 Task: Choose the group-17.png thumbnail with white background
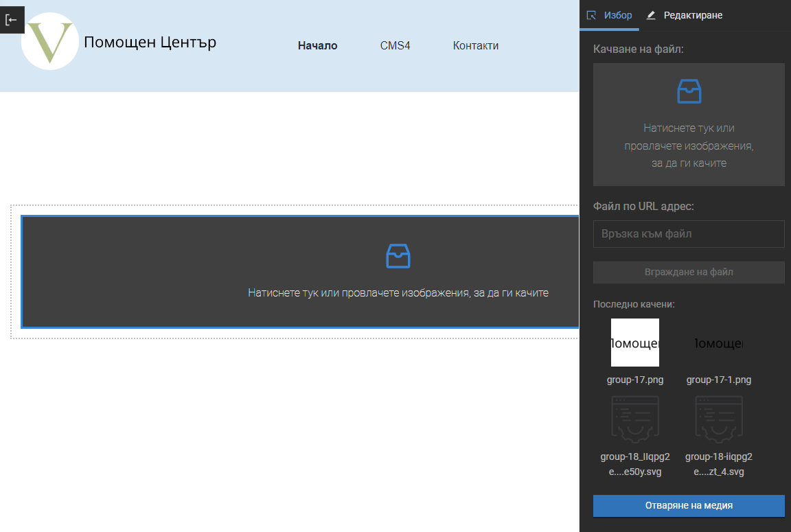pos(635,343)
